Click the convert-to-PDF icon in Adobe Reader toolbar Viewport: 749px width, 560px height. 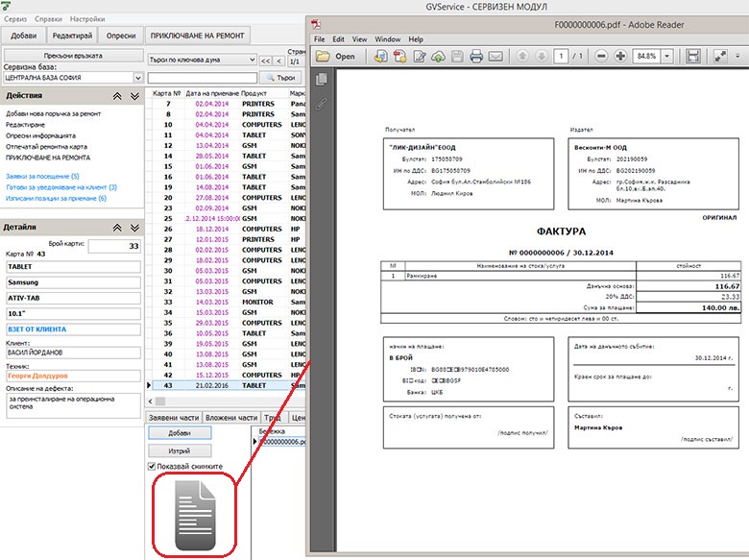click(380, 57)
